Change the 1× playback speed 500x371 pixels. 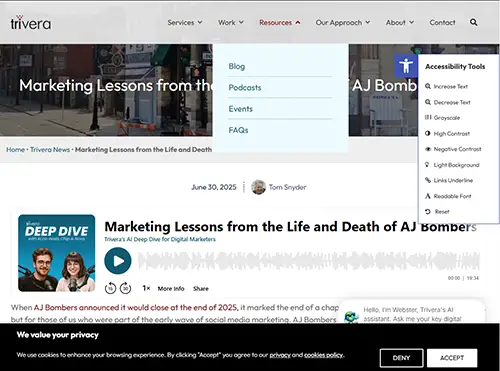point(146,288)
